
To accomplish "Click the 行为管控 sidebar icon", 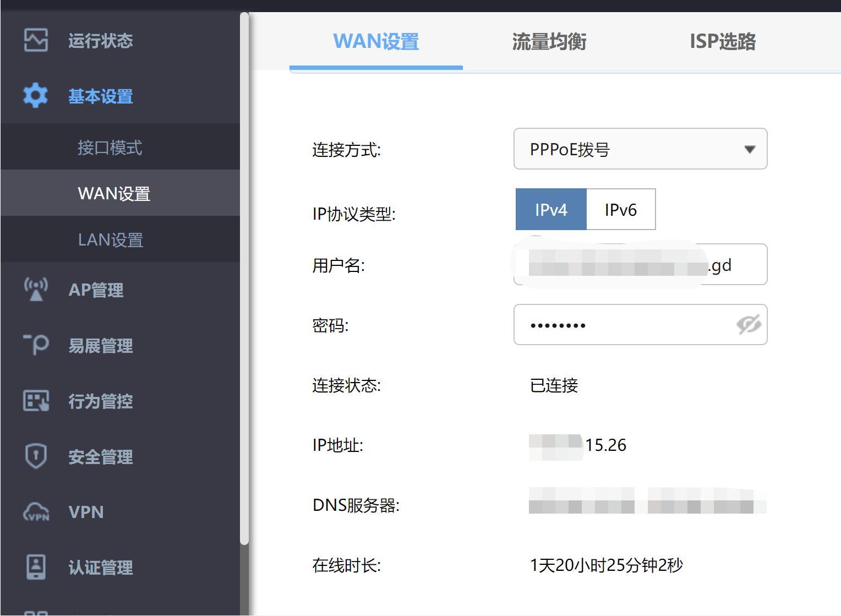I will coord(35,401).
